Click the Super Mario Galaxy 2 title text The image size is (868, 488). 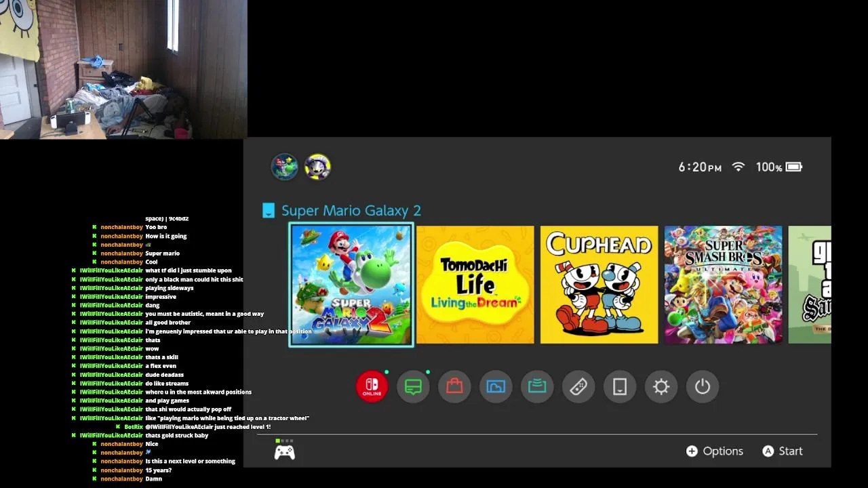click(351, 211)
